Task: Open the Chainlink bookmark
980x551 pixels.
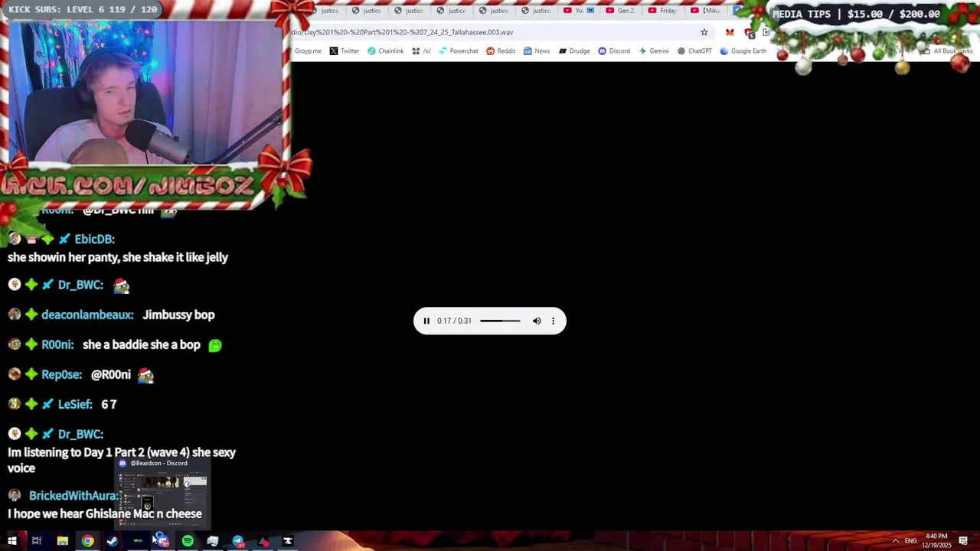Action: point(385,51)
